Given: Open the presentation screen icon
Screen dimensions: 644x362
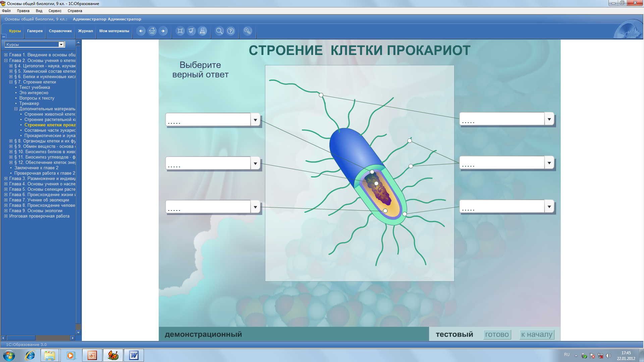Looking at the screenshot, I should (191, 31).
